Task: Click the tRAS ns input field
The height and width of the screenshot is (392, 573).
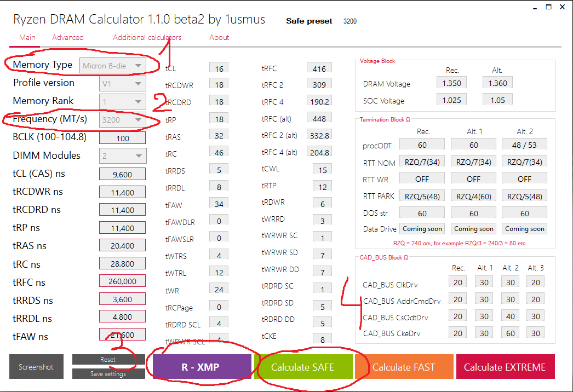Action: [x=122, y=245]
